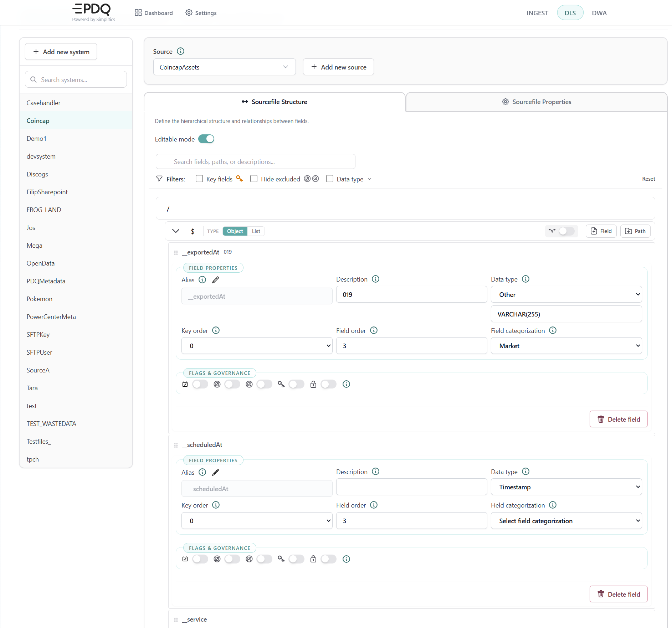
Task: Switch to DWA module
Action: [x=599, y=13]
